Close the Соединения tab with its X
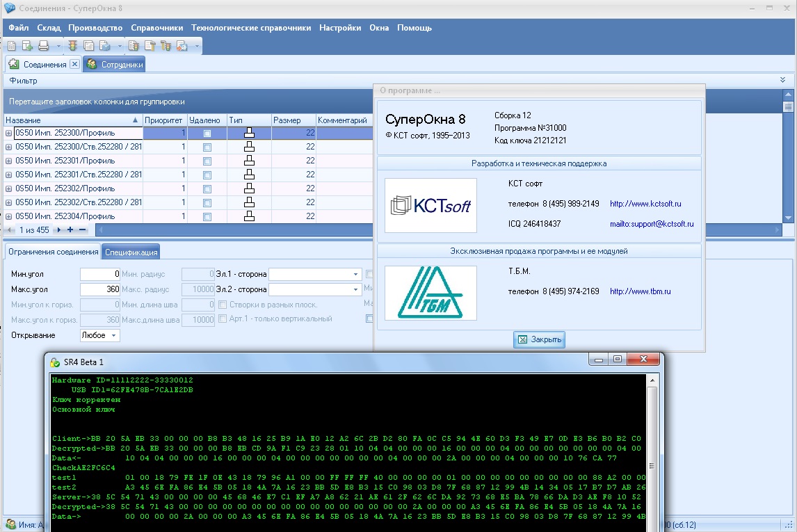 (74, 64)
